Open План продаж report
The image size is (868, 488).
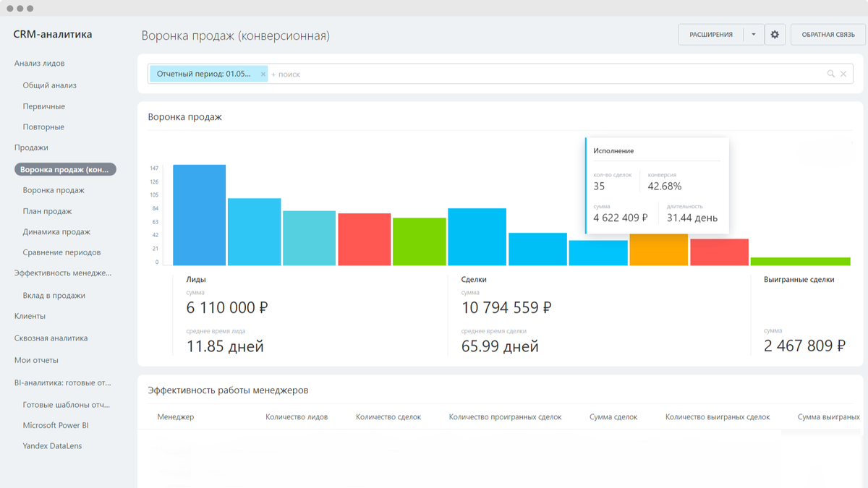[47, 212]
